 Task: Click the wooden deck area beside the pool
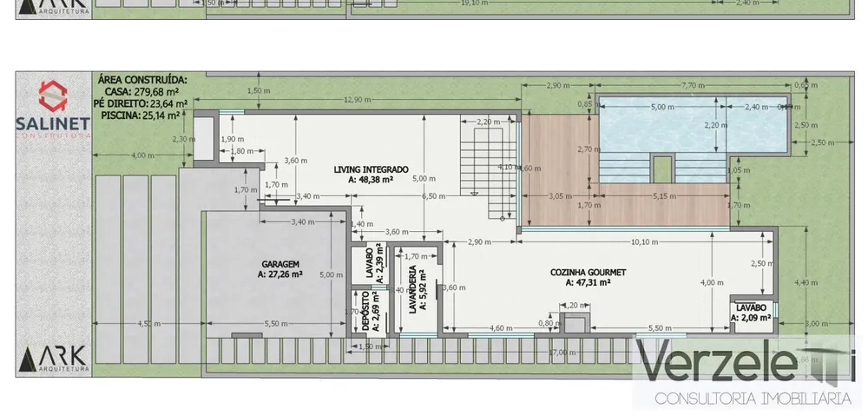click(x=559, y=169)
